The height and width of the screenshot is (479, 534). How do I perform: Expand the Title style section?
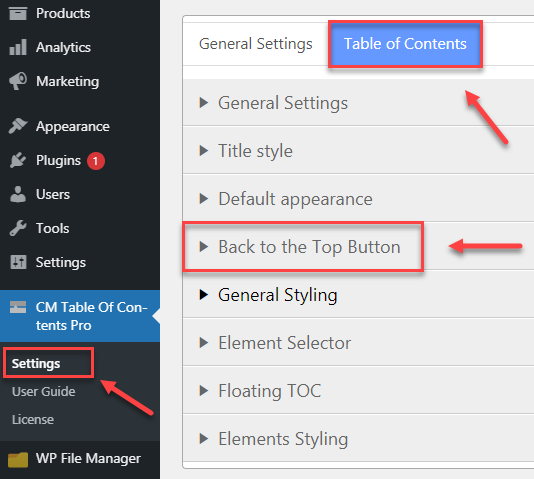(x=358, y=151)
